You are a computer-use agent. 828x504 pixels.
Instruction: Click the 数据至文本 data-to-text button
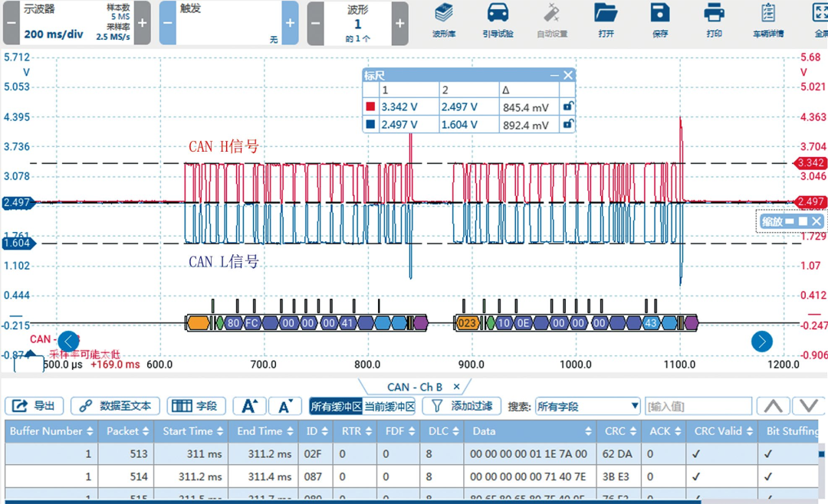click(115, 406)
